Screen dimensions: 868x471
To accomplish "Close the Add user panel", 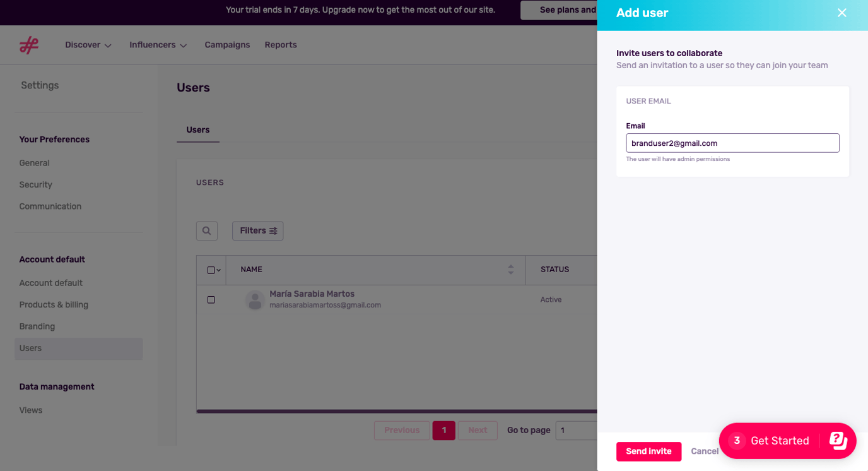I will coord(842,13).
